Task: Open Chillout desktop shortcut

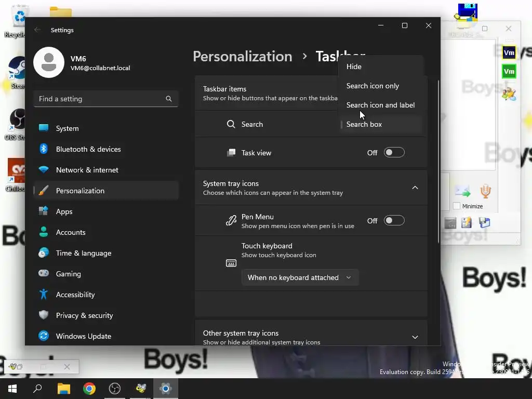Action: [x=16, y=175]
